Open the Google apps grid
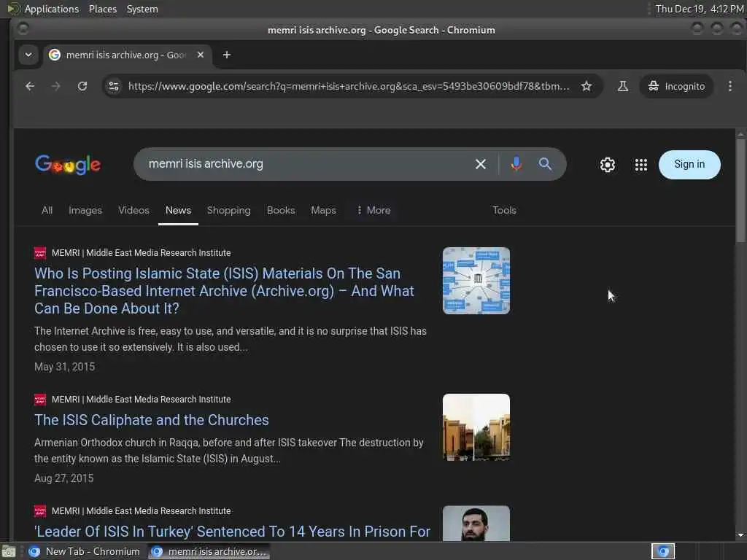This screenshot has width=747, height=560. point(641,165)
